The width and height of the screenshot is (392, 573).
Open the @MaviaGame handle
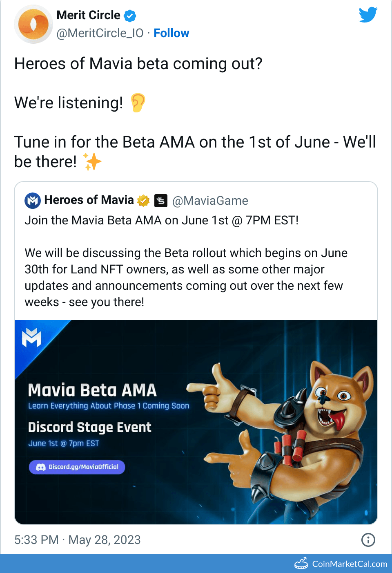(210, 201)
